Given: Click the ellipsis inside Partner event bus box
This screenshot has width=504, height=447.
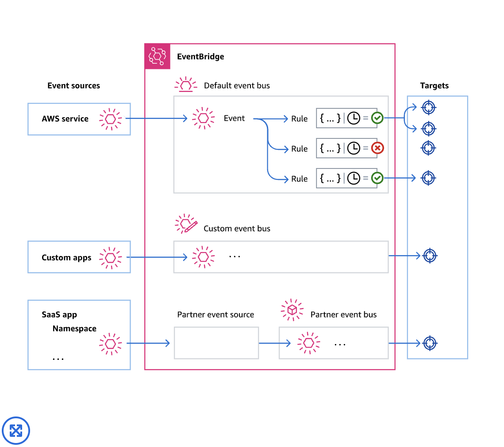Looking at the screenshot, I should (x=340, y=344).
